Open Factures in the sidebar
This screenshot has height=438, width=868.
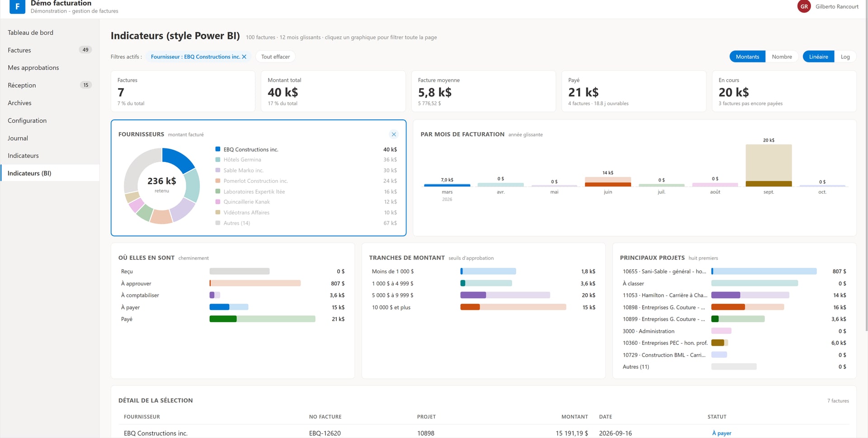(50, 50)
